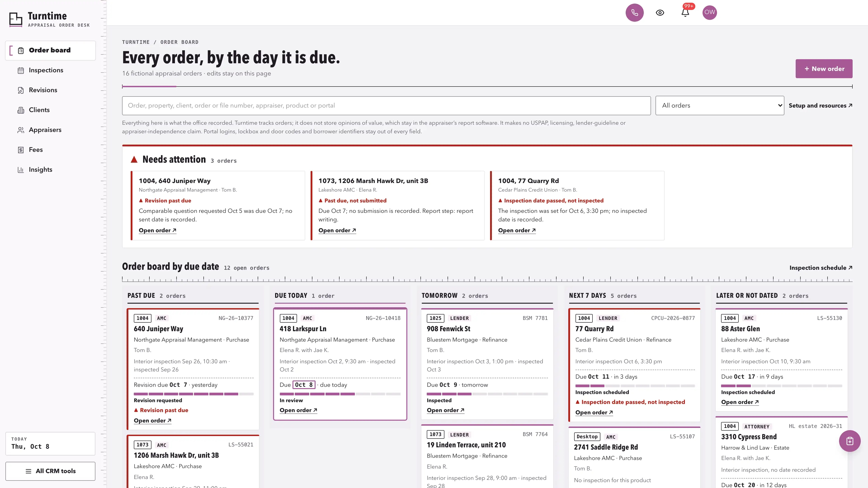This screenshot has width=868, height=488.
Task: Toggle the eye visibility icon in header
Action: [x=660, y=12]
